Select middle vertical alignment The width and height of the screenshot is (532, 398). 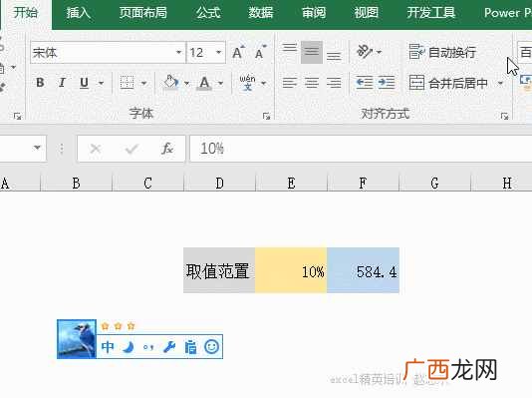point(312,52)
